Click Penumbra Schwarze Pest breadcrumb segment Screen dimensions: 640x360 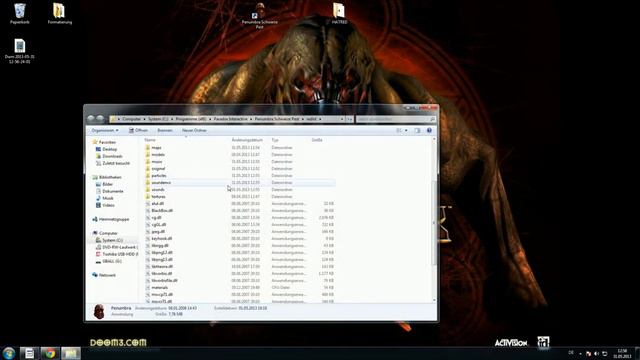pyautogui.click(x=277, y=119)
